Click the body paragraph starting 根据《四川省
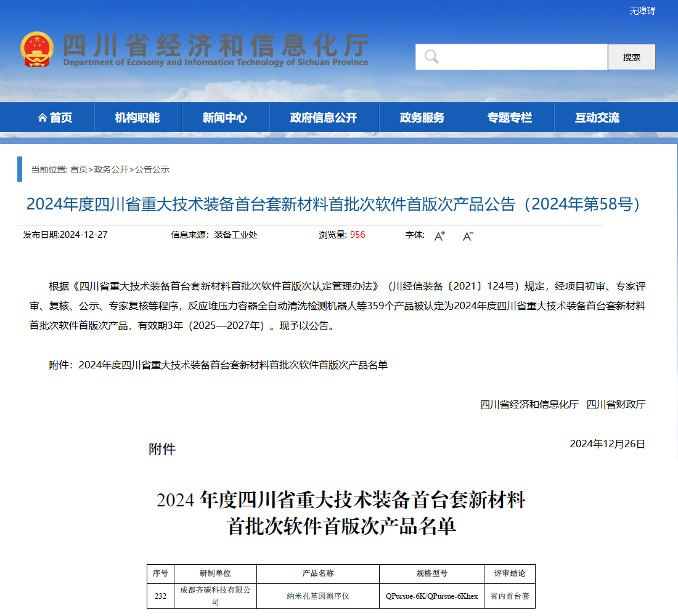This screenshot has height=616, width=678. coord(337,306)
